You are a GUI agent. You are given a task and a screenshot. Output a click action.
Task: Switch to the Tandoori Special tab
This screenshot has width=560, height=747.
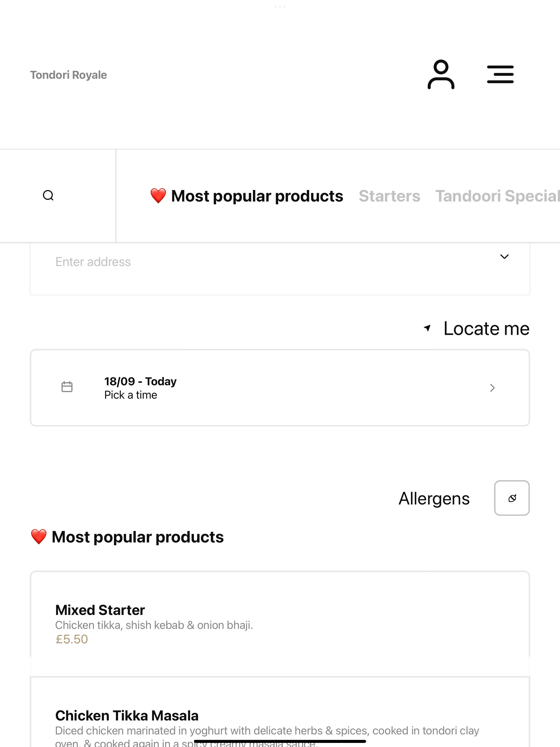(497, 196)
